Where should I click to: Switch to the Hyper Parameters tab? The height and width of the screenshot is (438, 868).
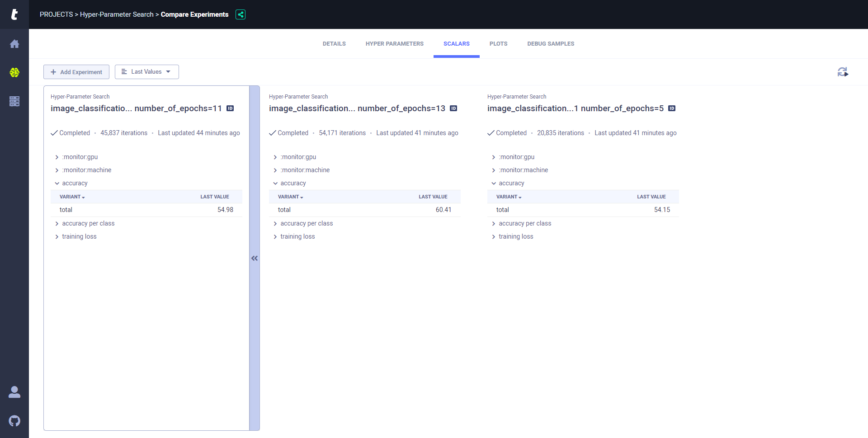394,44
